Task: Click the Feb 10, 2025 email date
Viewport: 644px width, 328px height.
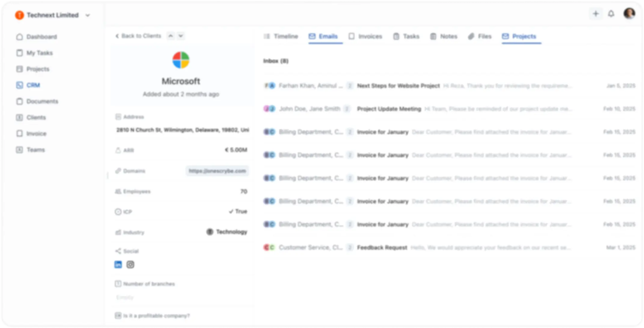Action: (x=619, y=109)
